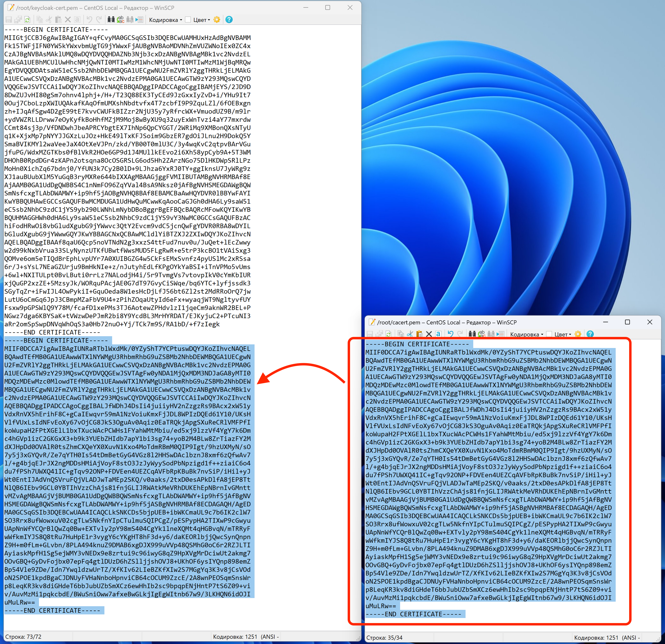The height and width of the screenshot is (644, 665).
Task: Open Help icon in cacert.pem editor
Action: point(590,334)
